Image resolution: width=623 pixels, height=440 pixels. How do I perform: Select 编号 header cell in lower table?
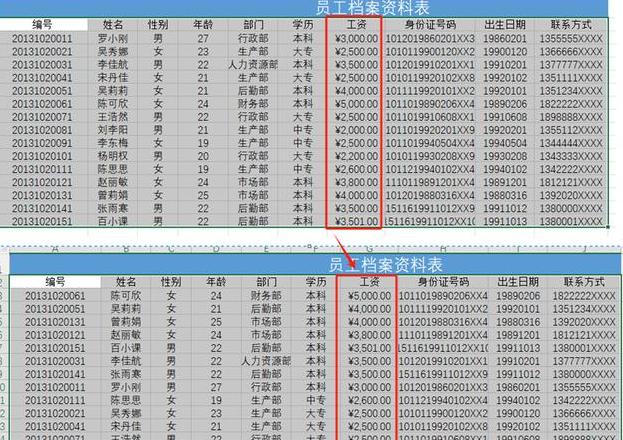tap(55, 282)
